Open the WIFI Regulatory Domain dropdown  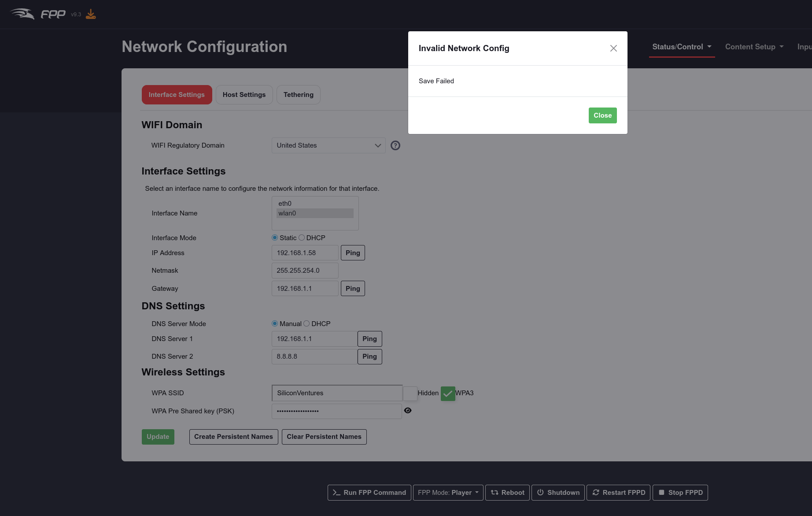coord(328,145)
